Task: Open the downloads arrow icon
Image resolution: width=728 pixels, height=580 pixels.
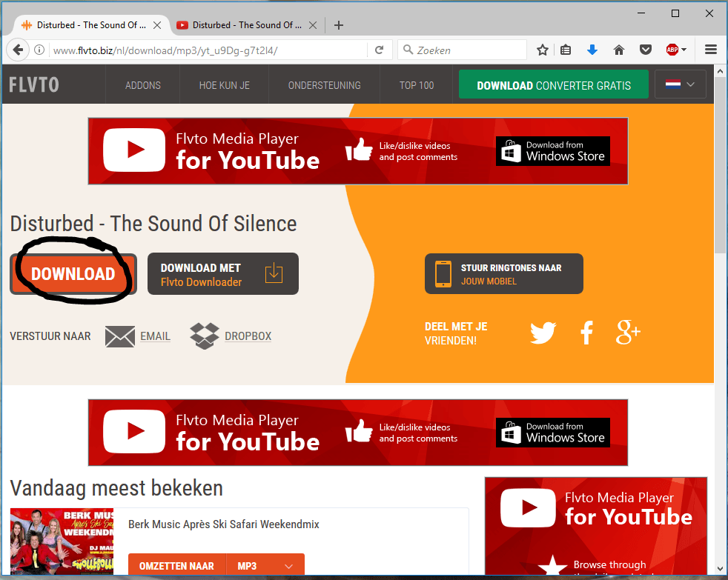Action: coord(592,50)
